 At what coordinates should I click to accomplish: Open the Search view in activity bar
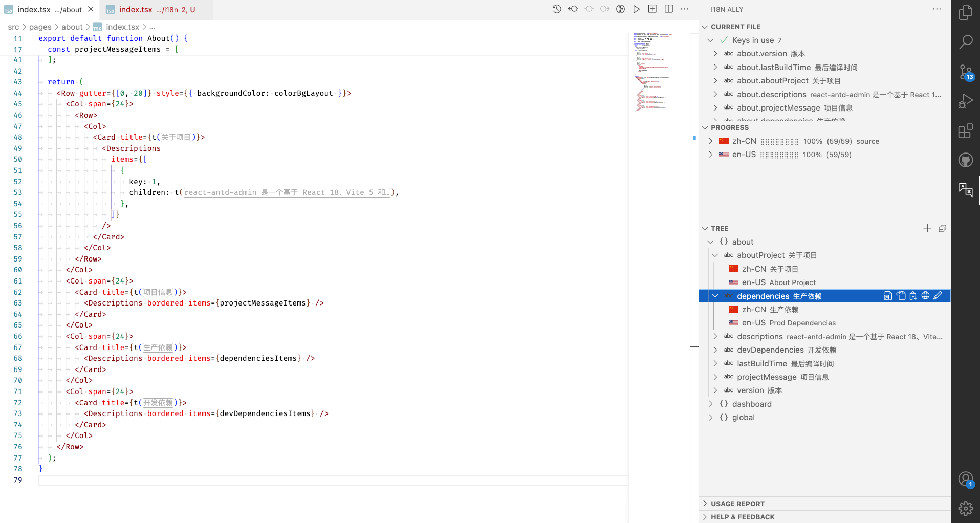[965, 42]
